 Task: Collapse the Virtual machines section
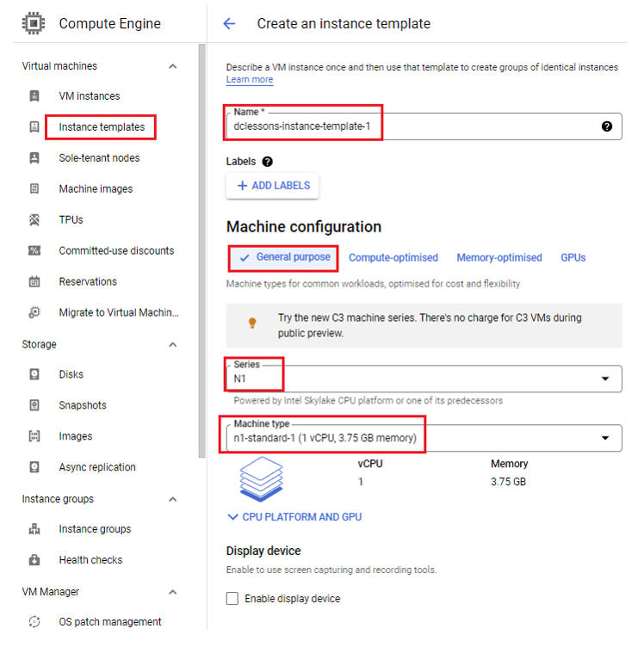pos(173,66)
